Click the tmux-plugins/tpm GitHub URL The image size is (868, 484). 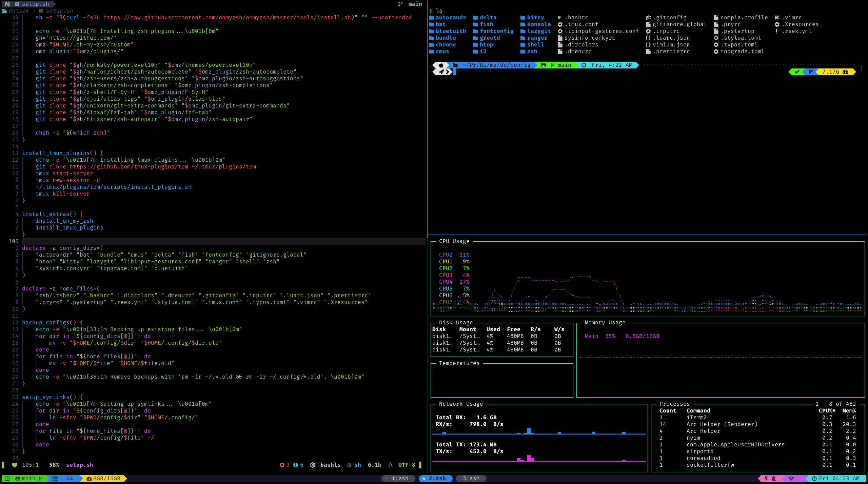click(x=129, y=167)
